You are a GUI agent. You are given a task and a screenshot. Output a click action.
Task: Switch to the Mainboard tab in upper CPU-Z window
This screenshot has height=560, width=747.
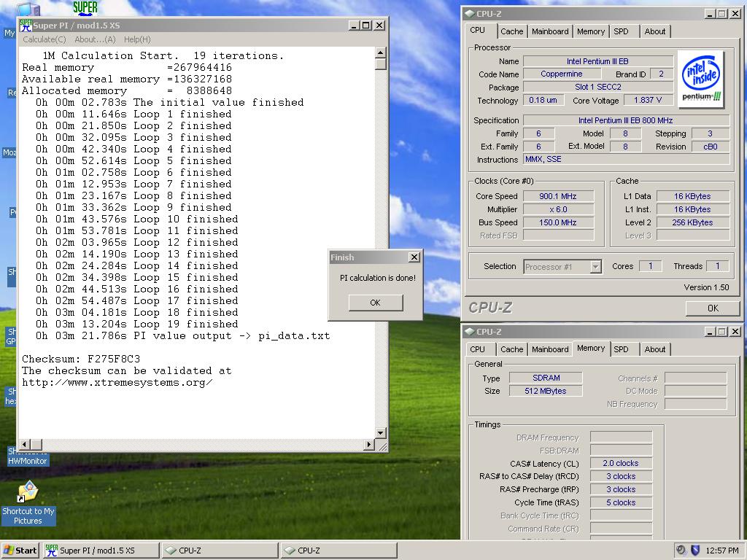point(550,31)
